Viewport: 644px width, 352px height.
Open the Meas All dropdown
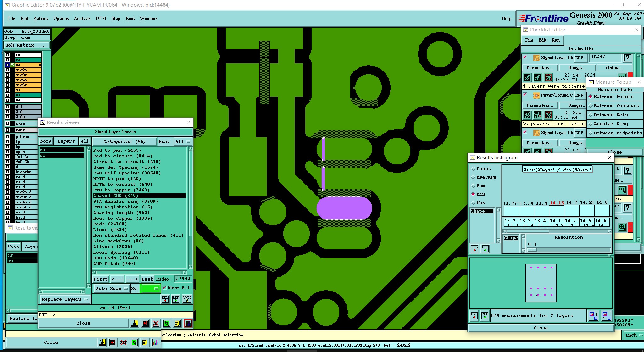coord(183,142)
